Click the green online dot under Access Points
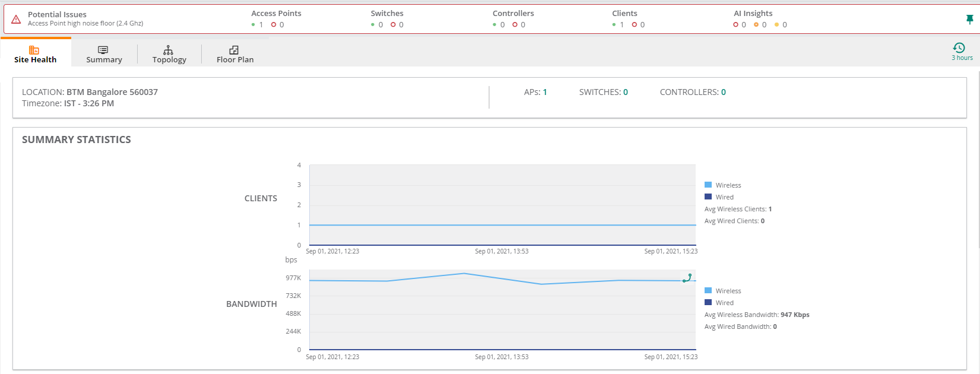The height and width of the screenshot is (374, 980). (x=253, y=25)
